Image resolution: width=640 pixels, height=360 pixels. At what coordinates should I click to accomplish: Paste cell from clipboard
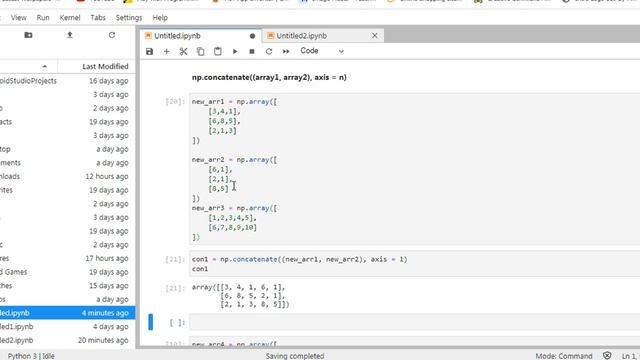pos(218,51)
